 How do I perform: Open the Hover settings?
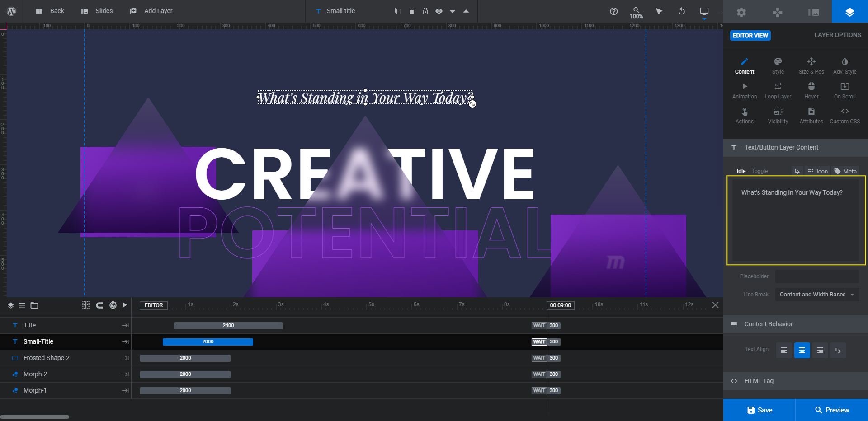pyautogui.click(x=811, y=91)
